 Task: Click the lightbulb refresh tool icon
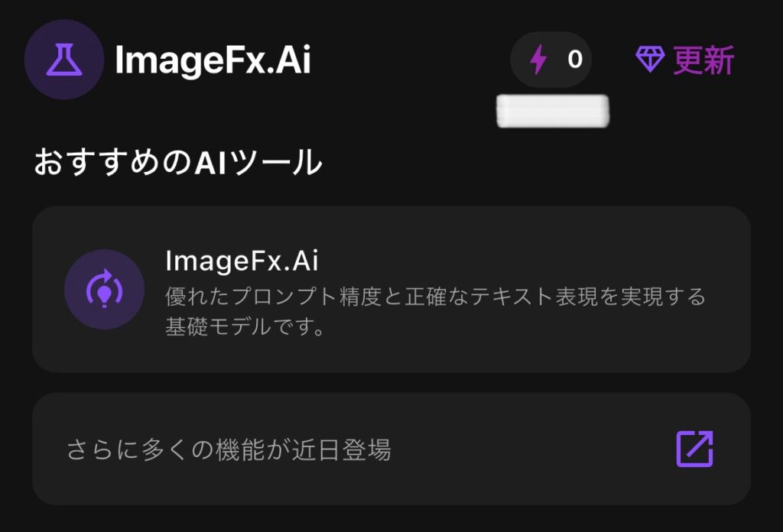(x=104, y=289)
